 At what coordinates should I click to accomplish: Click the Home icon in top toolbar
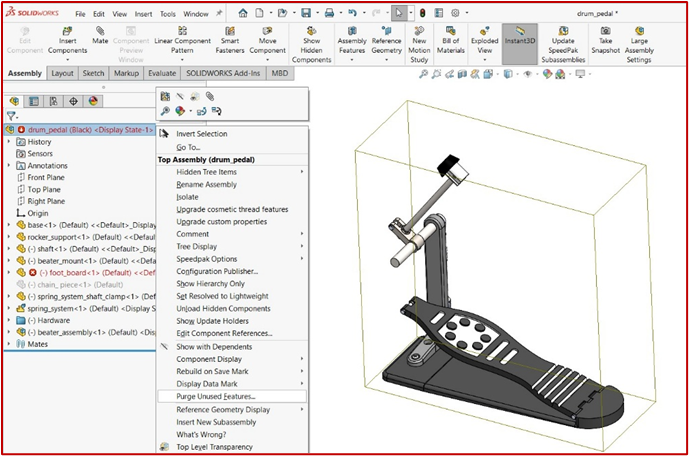click(x=243, y=13)
